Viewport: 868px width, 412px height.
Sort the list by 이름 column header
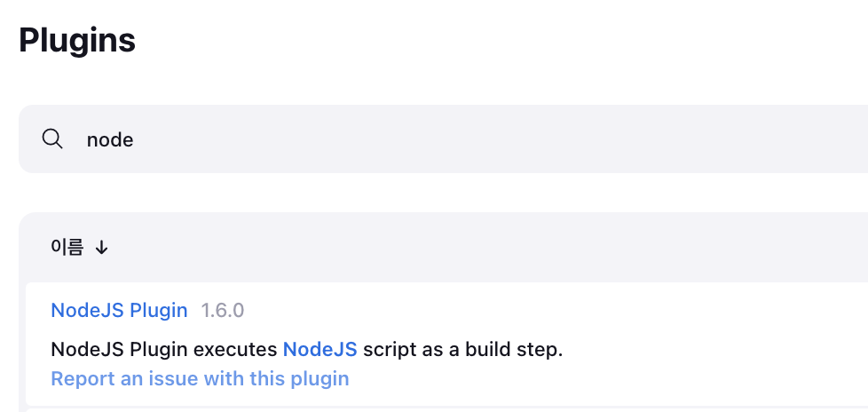point(79,248)
